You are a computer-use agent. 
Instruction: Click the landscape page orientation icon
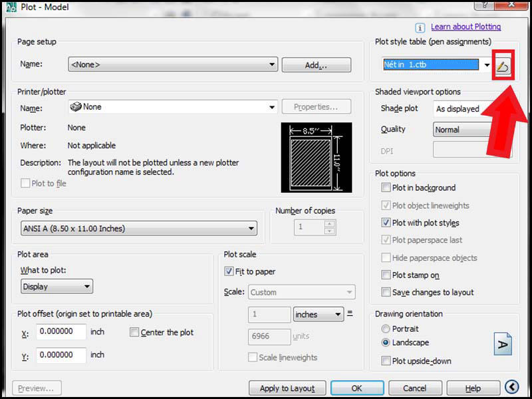[x=503, y=344]
